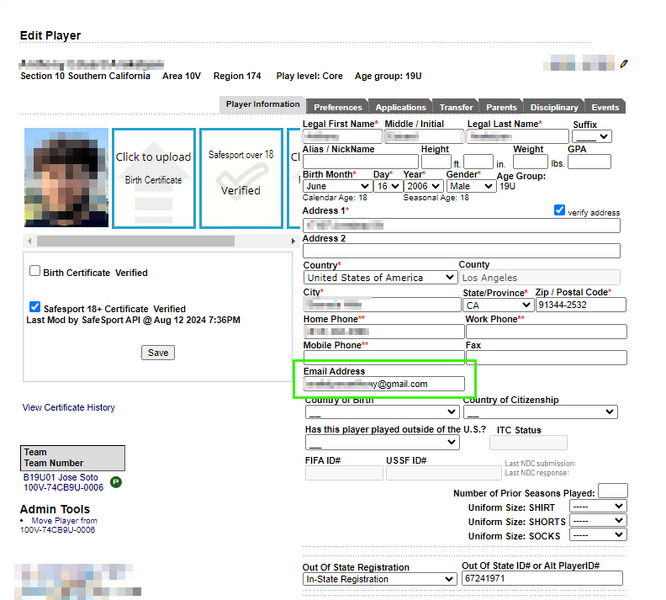Click the green P icon beside team
This screenshot has width=666, height=600.
(116, 482)
